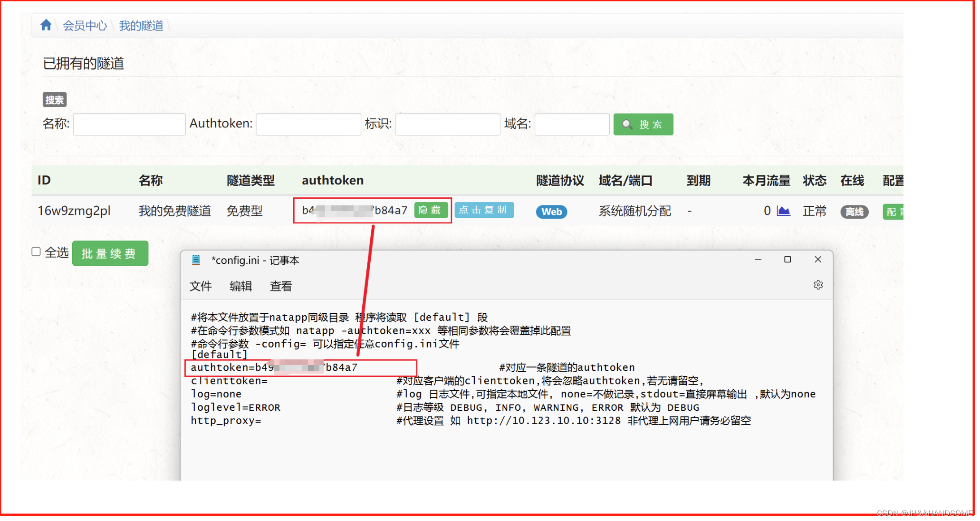
Task: Toggle the 全选 checkbox
Action: click(36, 252)
